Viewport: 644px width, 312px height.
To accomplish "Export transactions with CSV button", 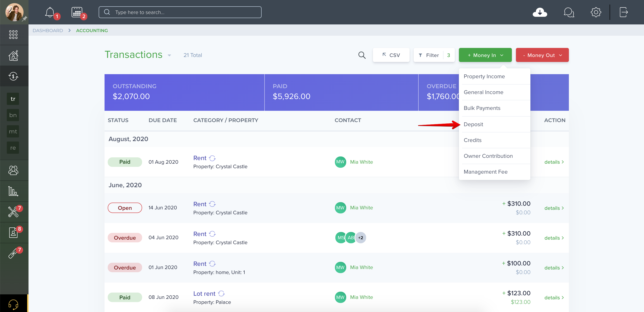I will click(x=391, y=55).
